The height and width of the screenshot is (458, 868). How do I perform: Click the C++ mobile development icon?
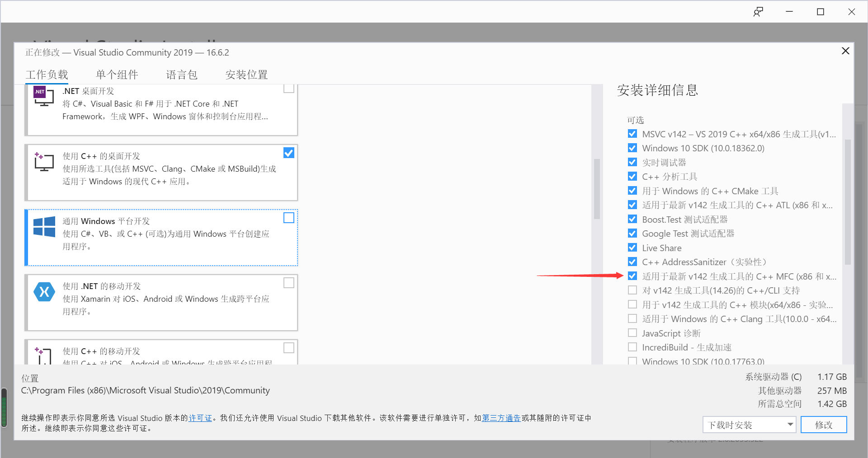(x=44, y=355)
